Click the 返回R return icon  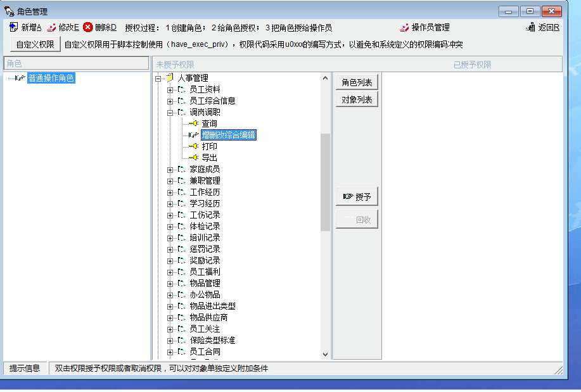coord(531,27)
